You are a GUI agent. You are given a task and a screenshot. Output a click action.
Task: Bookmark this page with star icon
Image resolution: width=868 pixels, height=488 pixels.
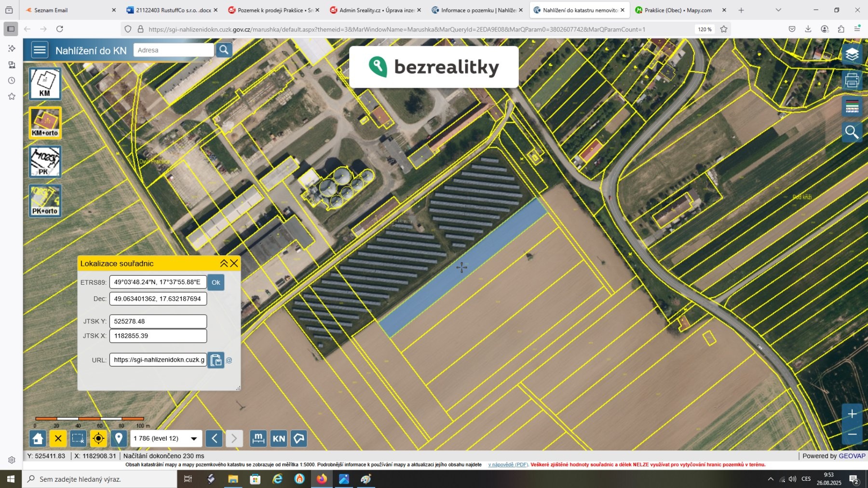coord(724,29)
